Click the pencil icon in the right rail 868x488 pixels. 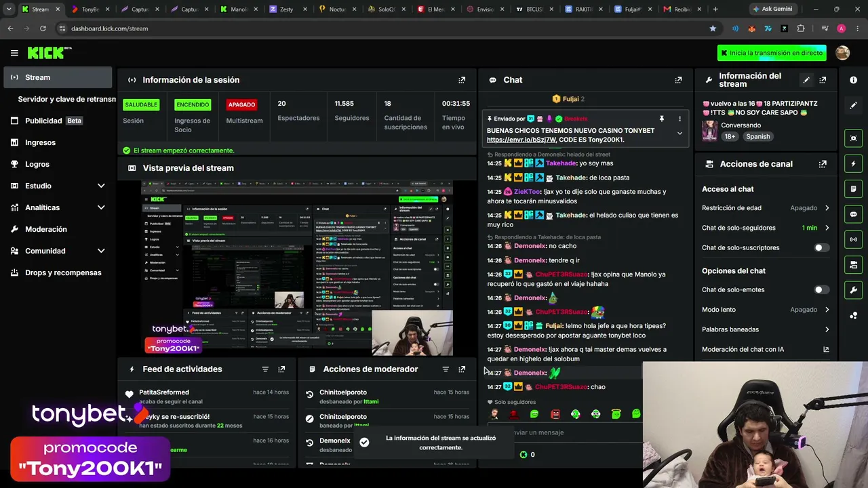pos(853,105)
